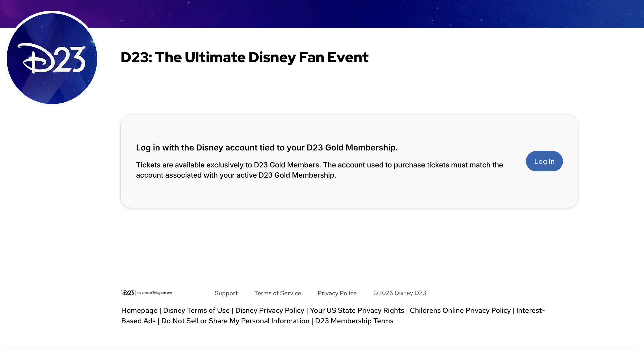Click the Log In button
Screen dimensions: 644x349
(544, 161)
